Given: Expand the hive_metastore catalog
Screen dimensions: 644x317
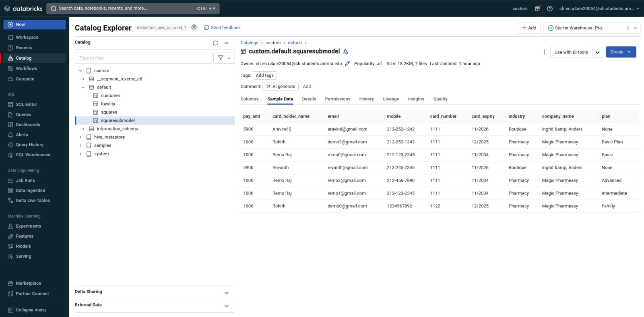Looking at the screenshot, I should (x=80, y=137).
